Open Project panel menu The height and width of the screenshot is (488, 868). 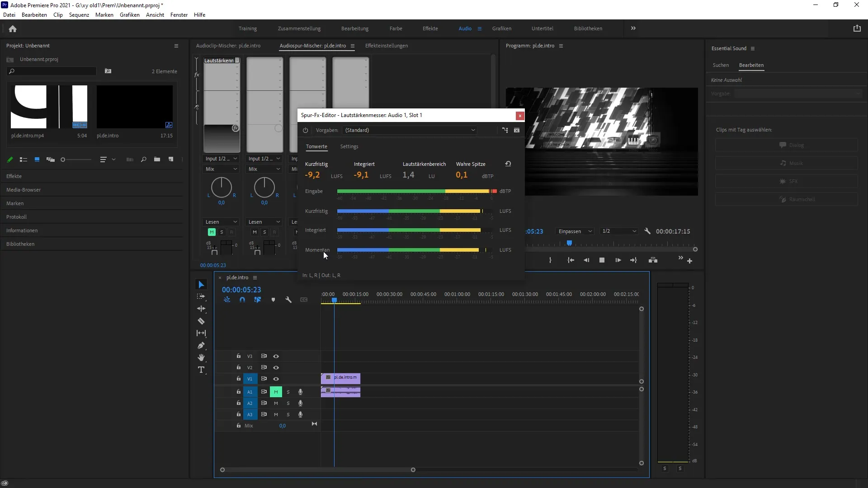(176, 46)
